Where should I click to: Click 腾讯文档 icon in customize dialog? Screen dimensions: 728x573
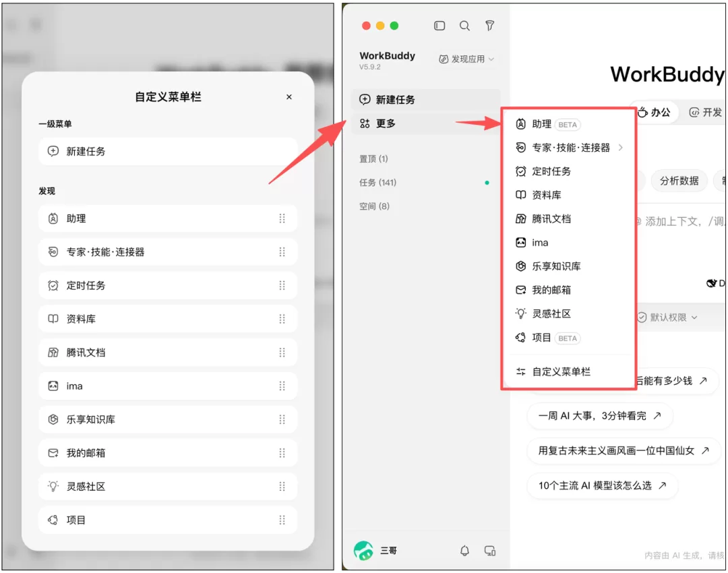pos(53,353)
